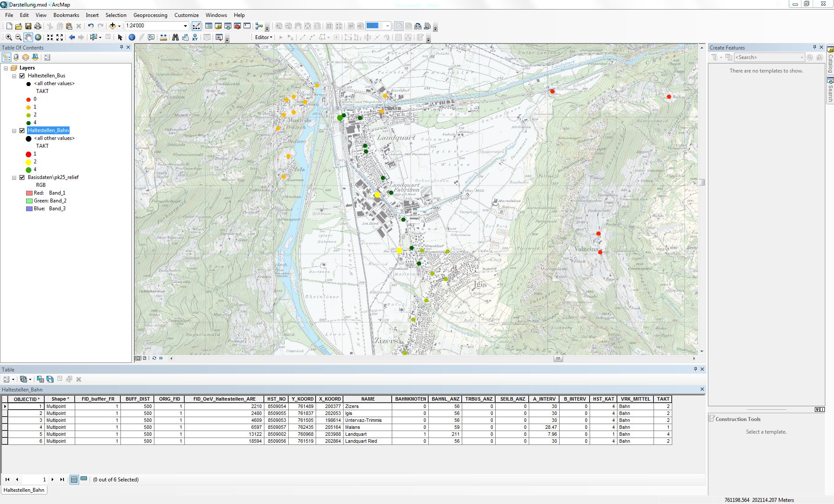Open the Editor dropdown menu
The width and height of the screenshot is (834, 504).
click(x=264, y=37)
